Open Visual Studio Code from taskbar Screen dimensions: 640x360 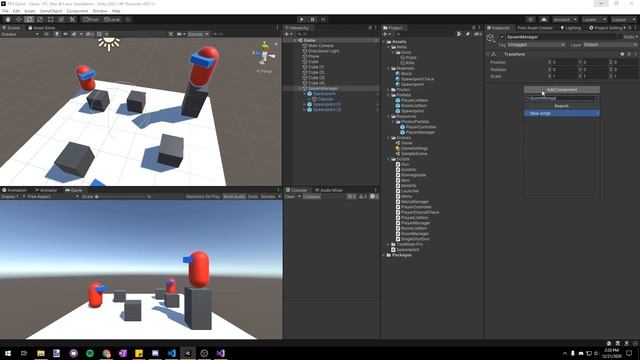[171, 353]
